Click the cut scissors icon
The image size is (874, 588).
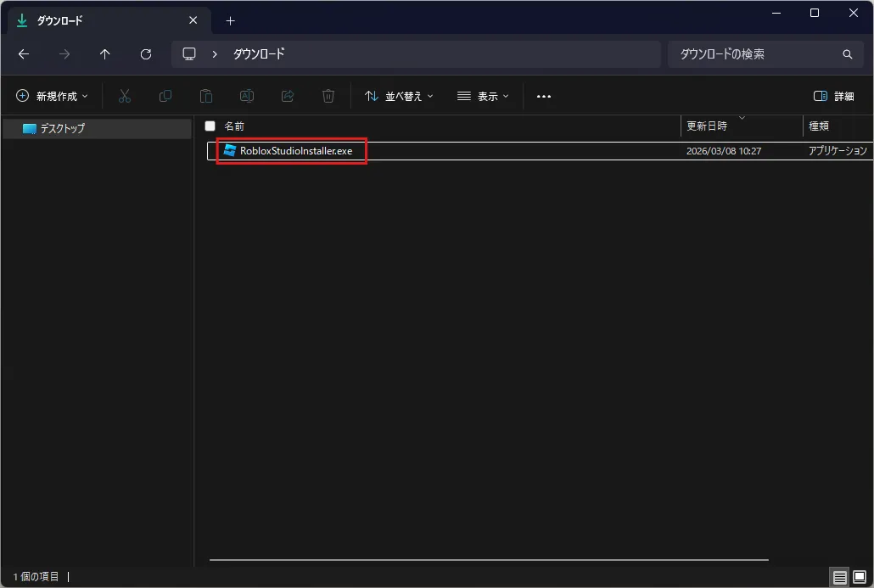click(x=124, y=96)
